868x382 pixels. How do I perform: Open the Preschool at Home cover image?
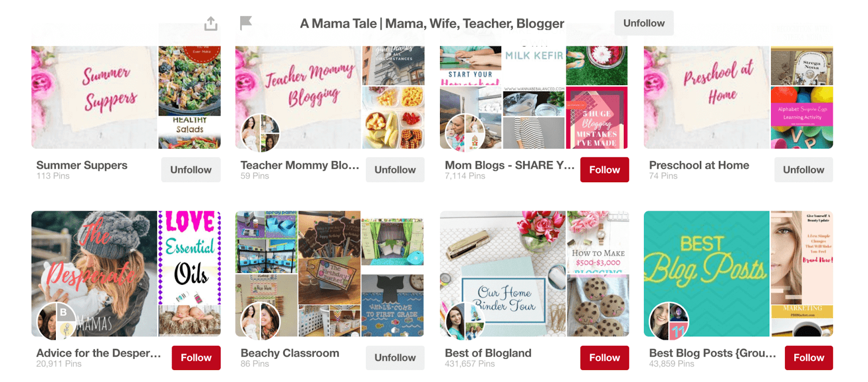tap(706, 97)
